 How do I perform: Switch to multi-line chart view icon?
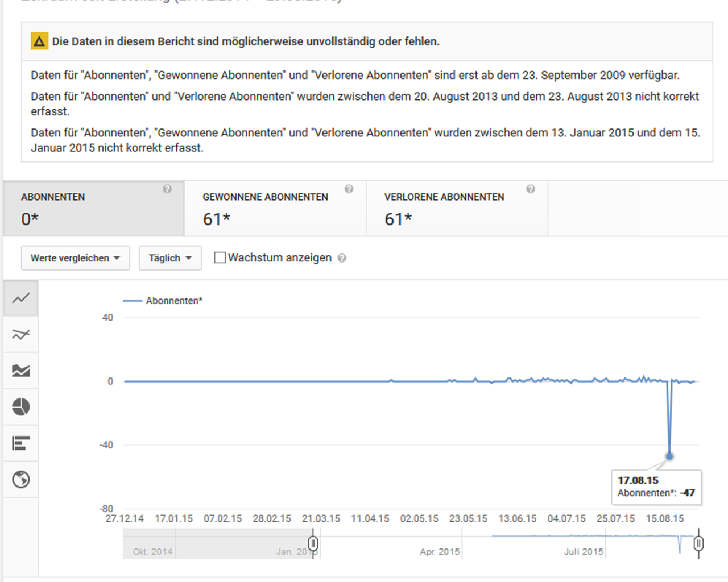click(x=21, y=334)
